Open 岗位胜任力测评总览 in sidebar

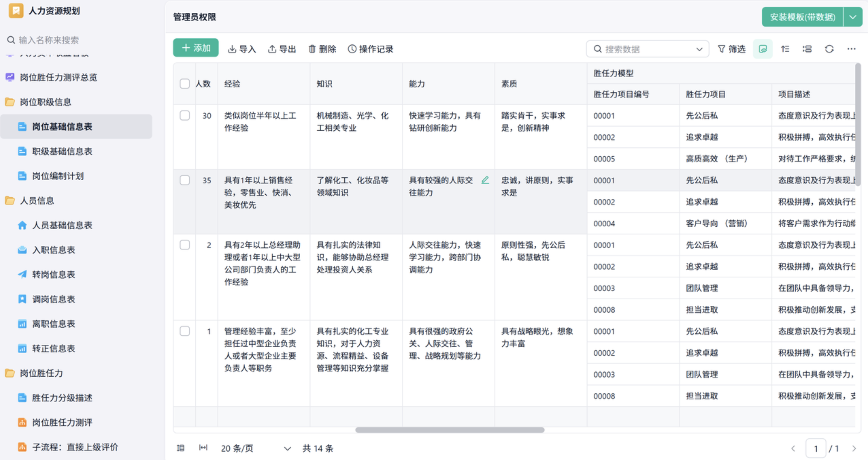(x=58, y=77)
